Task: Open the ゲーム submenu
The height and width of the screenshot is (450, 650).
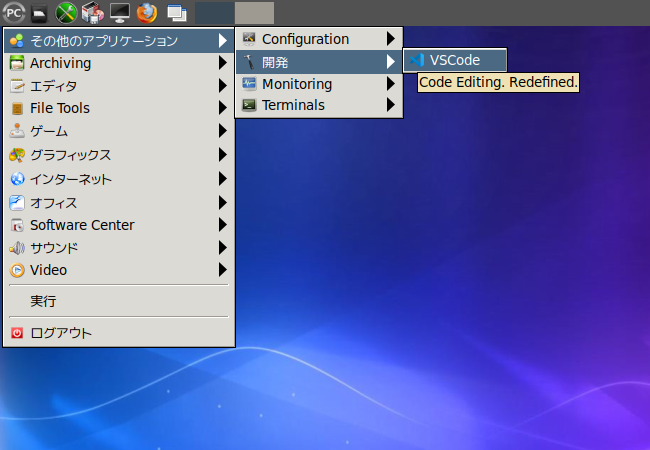Action: [x=119, y=131]
